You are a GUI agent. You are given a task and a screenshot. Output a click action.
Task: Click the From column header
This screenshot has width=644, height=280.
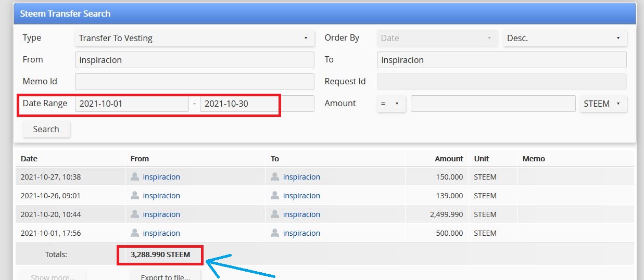tap(140, 159)
